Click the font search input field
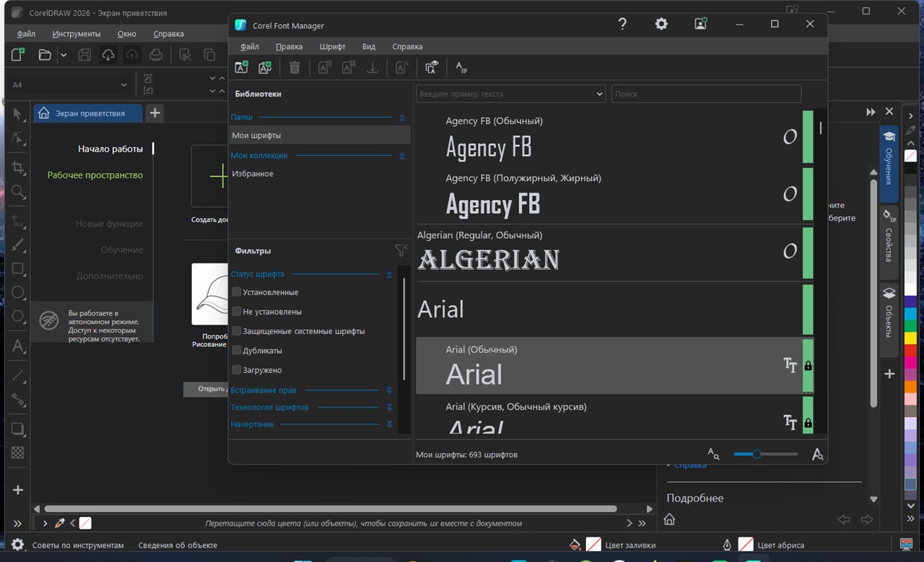924x562 pixels. coord(705,94)
